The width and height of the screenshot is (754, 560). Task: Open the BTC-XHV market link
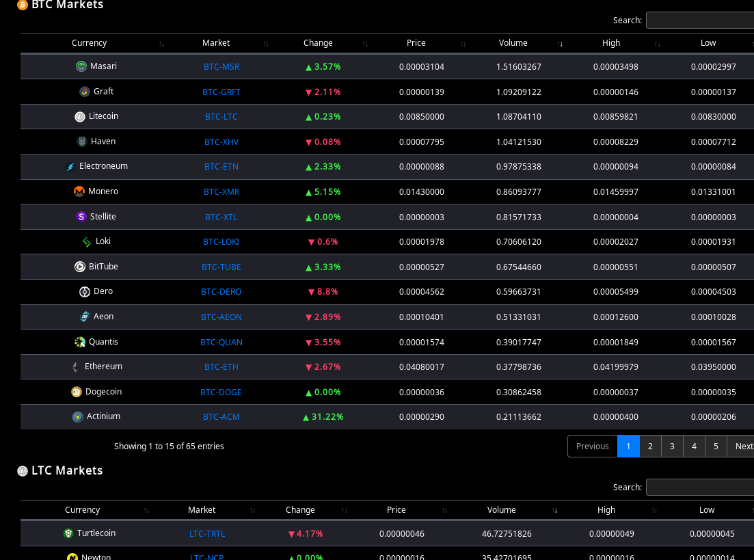coord(221,142)
